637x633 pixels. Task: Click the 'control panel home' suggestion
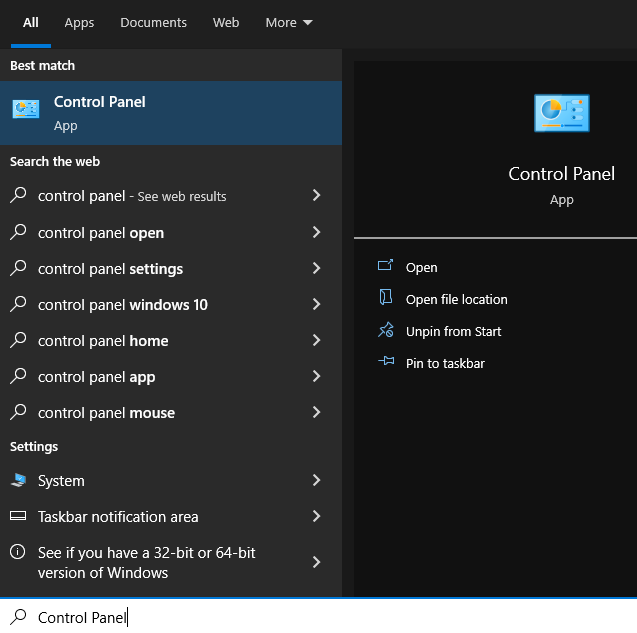[171, 340]
